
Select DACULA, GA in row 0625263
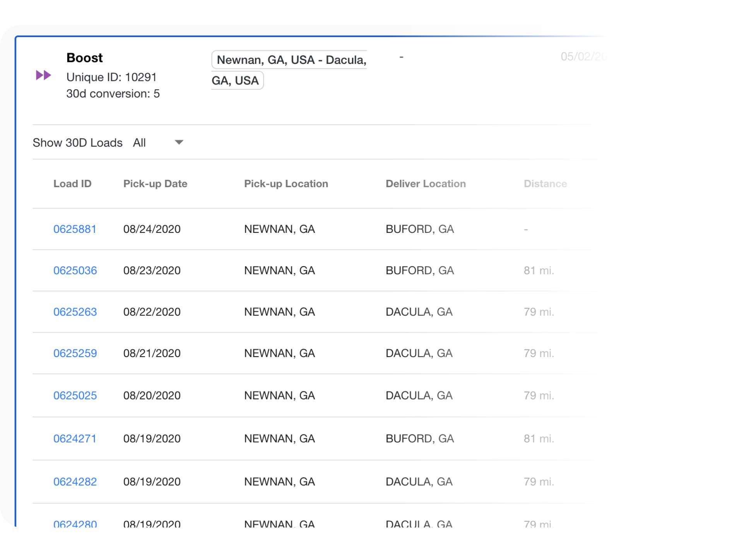coord(419,312)
